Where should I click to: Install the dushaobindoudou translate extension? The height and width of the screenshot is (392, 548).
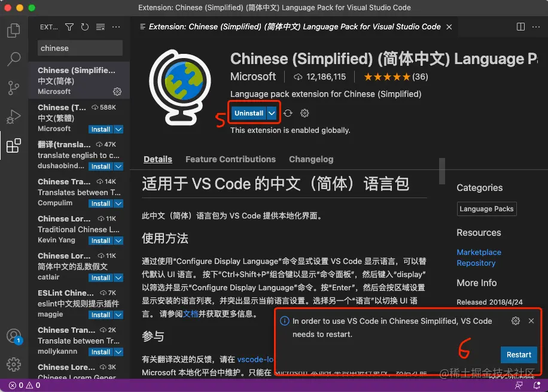(101, 166)
